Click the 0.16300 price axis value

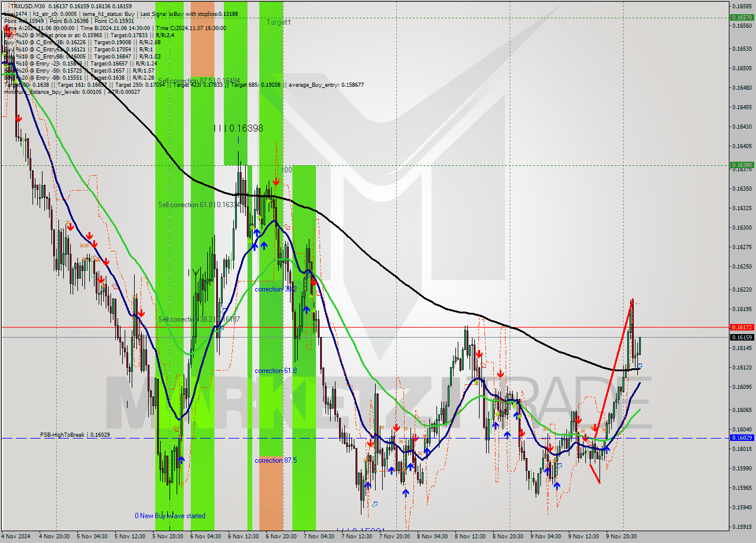pos(742,227)
